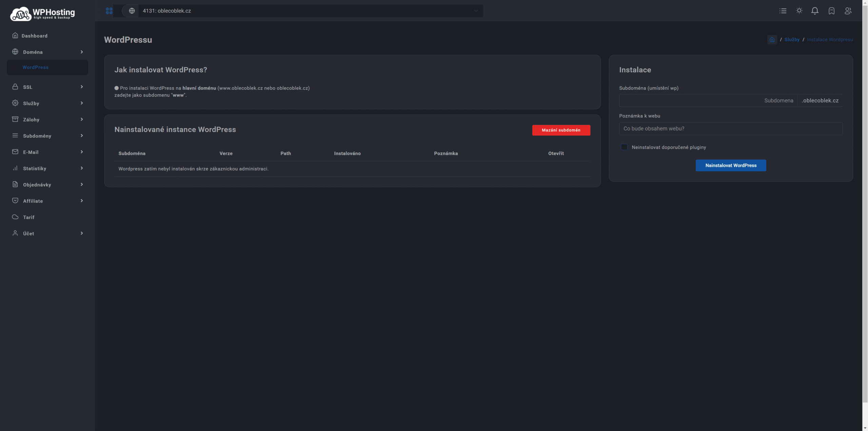Follow the Služby breadcrumb link
868x431 pixels.
792,40
